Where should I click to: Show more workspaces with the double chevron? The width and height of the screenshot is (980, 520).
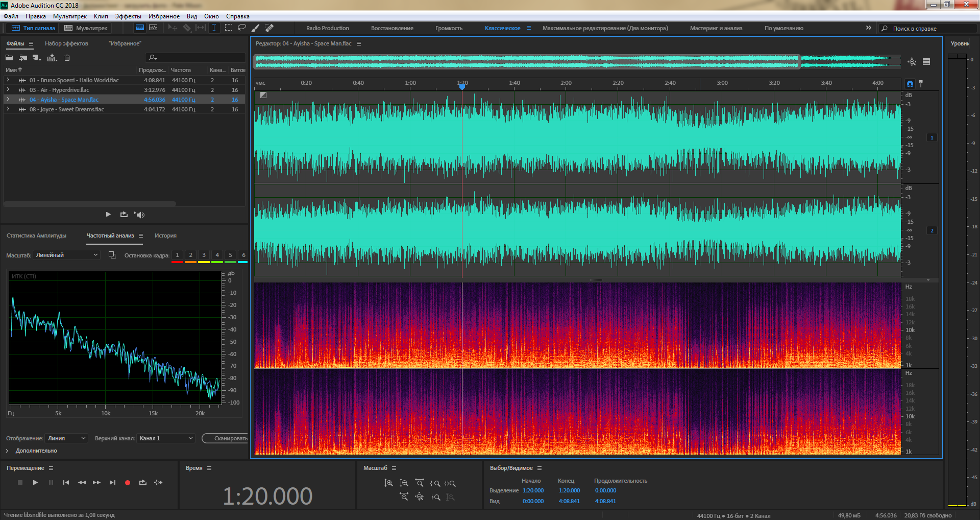tap(868, 28)
